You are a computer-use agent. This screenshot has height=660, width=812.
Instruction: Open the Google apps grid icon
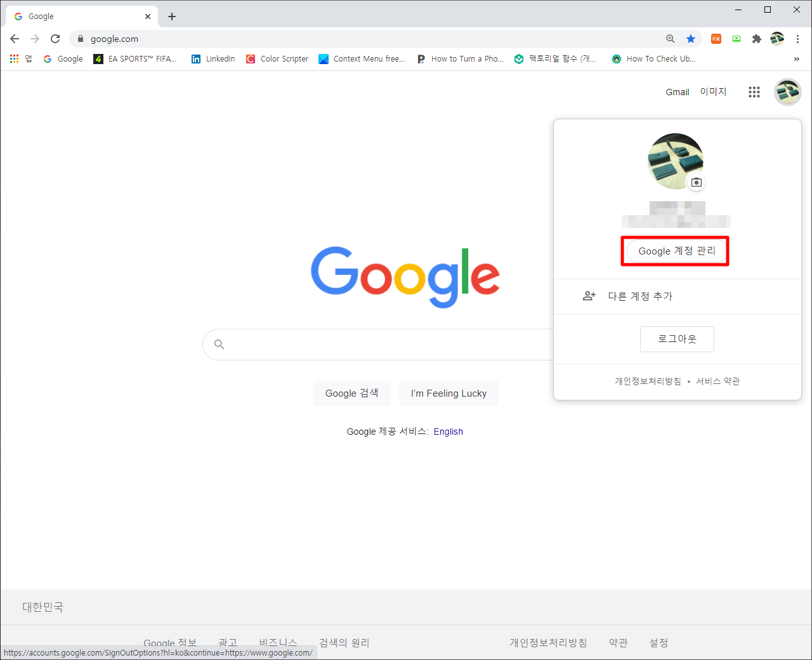click(754, 92)
